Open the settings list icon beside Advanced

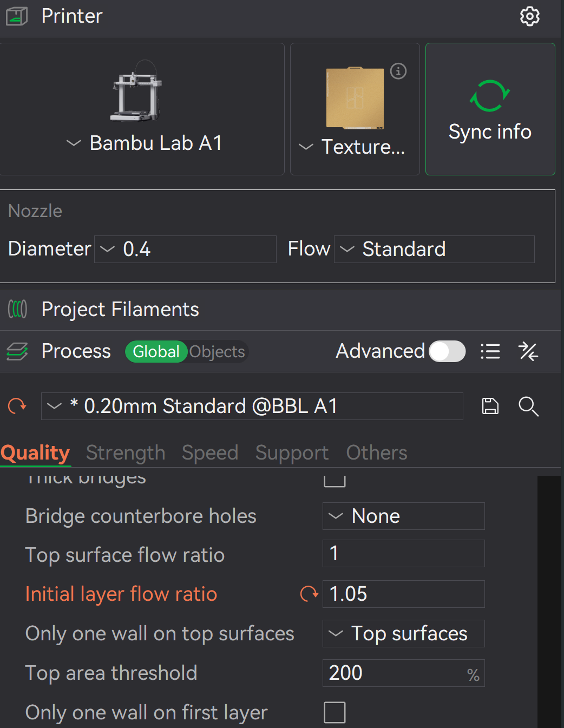pos(490,351)
